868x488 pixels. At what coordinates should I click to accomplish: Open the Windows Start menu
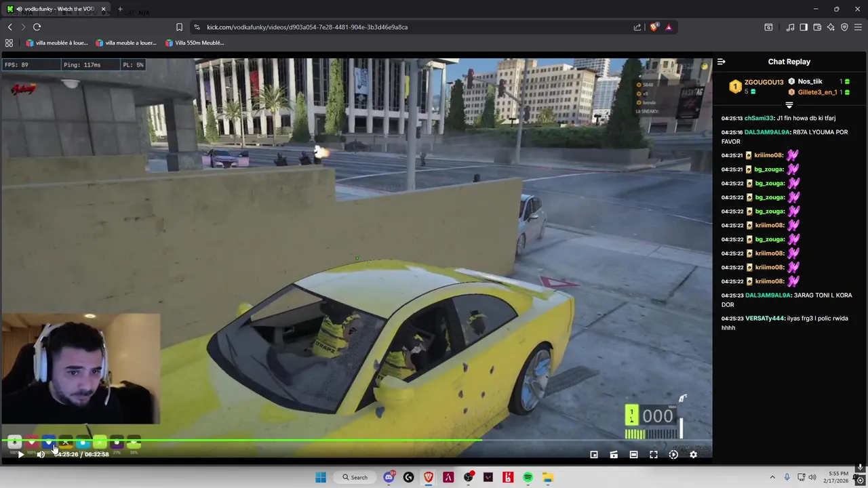coord(321,477)
